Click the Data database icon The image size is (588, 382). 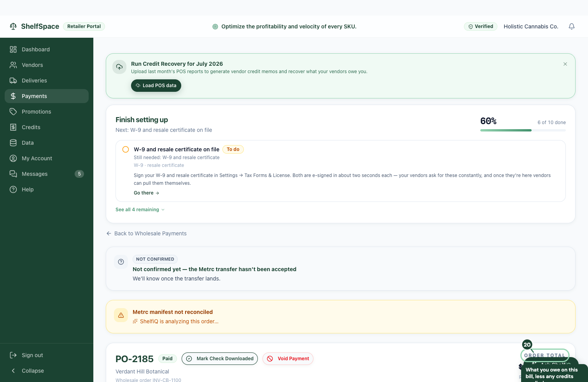13,143
